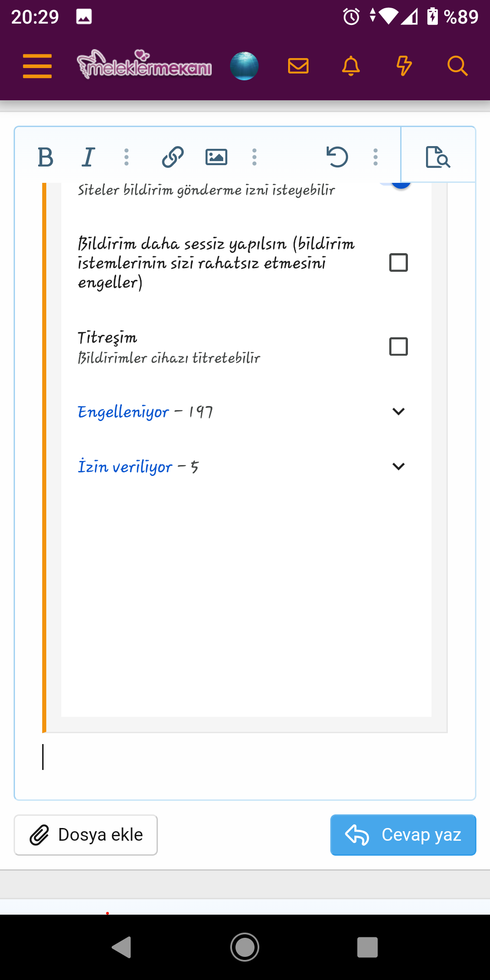
Task: Toggle italic text formatting
Action: click(x=88, y=157)
